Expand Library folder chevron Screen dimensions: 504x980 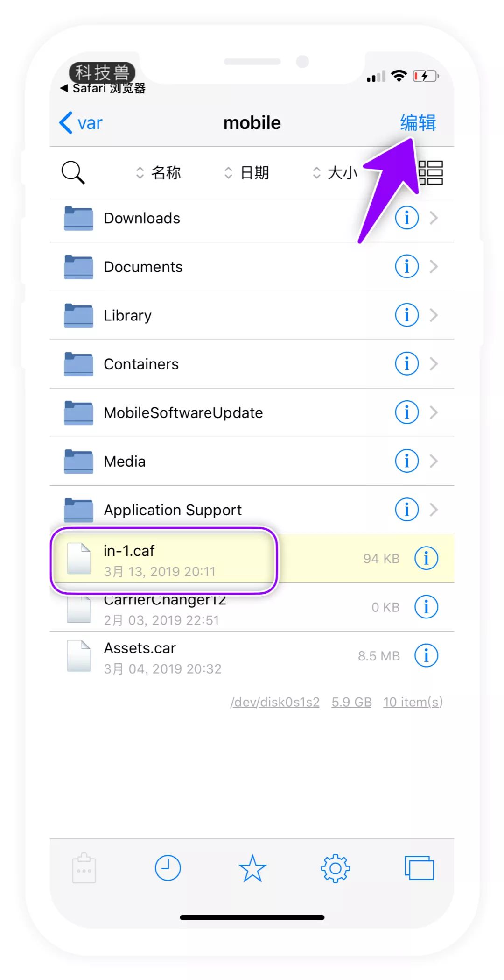point(434,315)
